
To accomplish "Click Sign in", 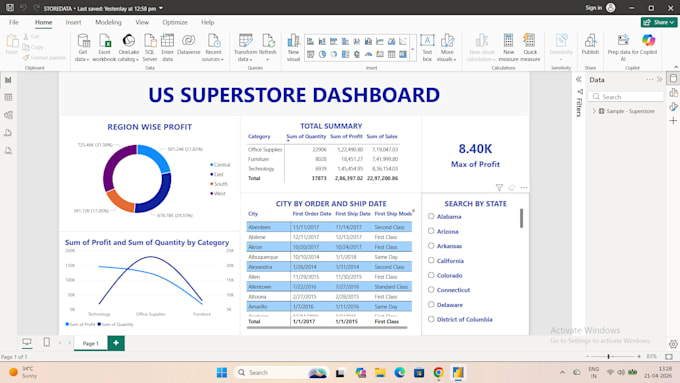I will pos(593,8).
